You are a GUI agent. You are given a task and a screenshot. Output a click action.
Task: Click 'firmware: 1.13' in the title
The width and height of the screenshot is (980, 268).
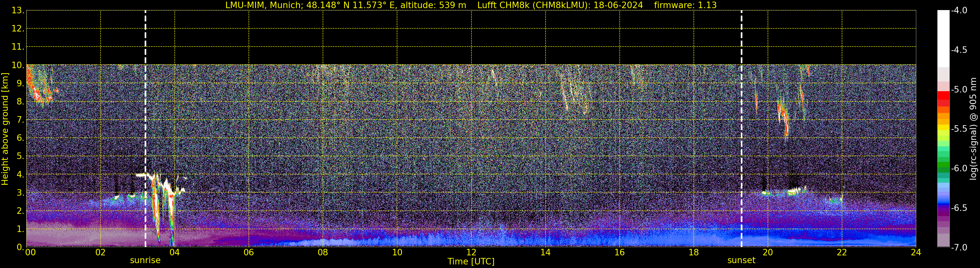(686, 5)
